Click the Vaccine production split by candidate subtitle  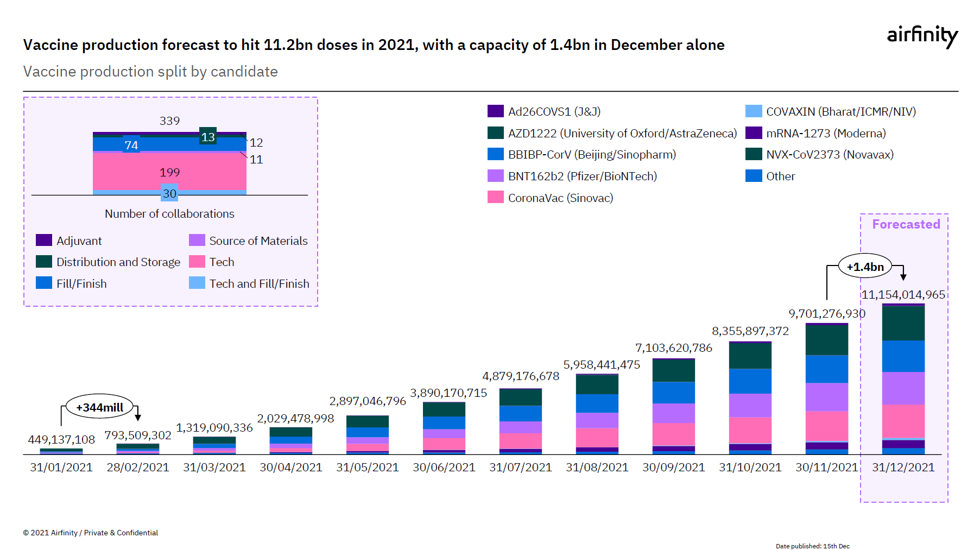(x=150, y=72)
